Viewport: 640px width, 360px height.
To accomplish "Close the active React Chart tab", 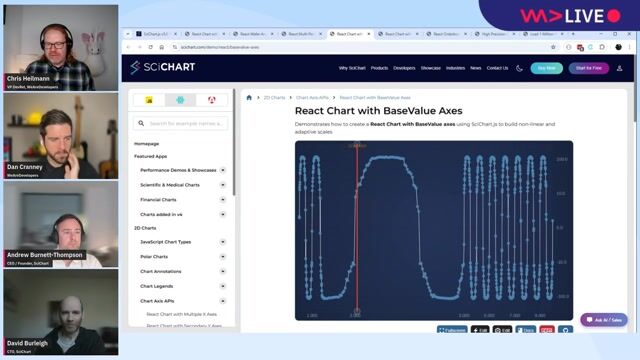I will 369,34.
